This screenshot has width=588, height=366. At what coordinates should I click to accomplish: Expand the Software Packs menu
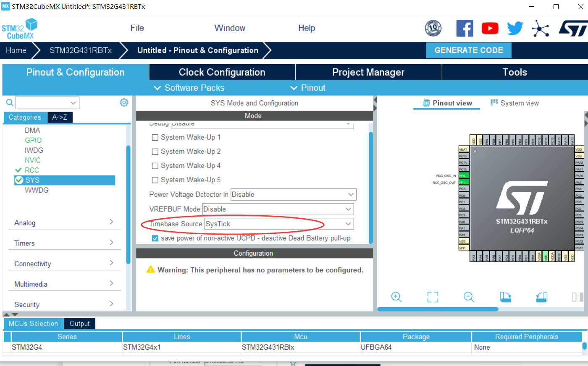189,88
